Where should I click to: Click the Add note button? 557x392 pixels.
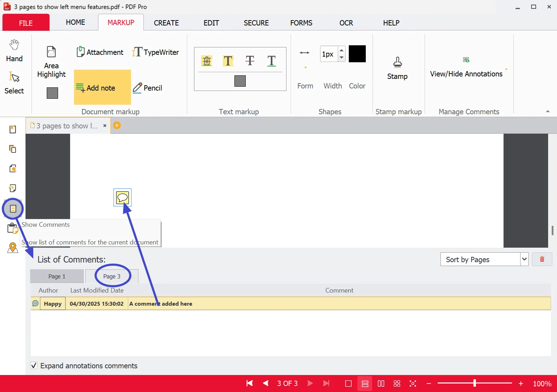102,87
